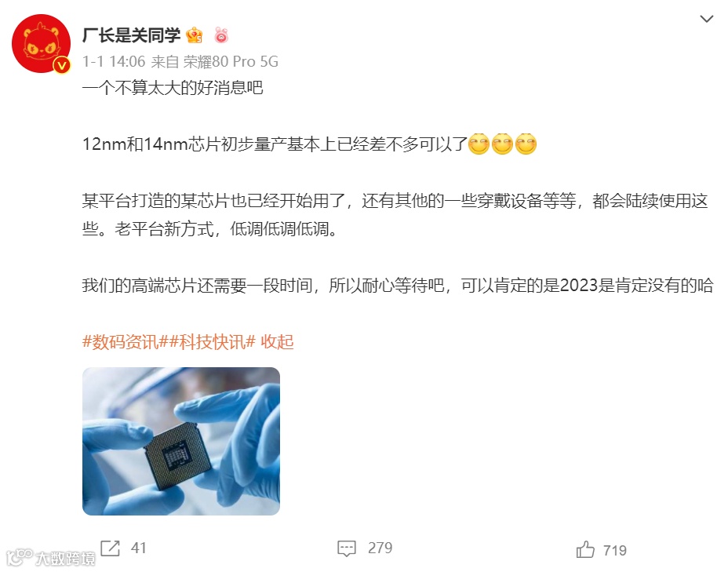Viewport: 728px width, 572px height.
Task: Expand the post options chevron menu
Action: [x=707, y=19]
